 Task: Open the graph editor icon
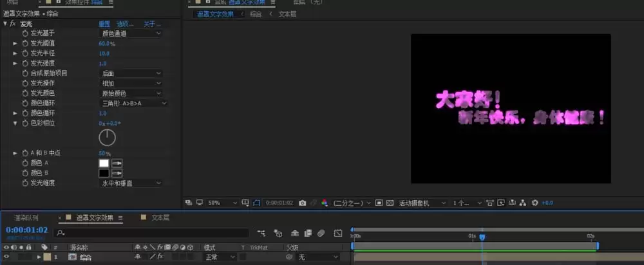pyautogui.click(x=338, y=233)
